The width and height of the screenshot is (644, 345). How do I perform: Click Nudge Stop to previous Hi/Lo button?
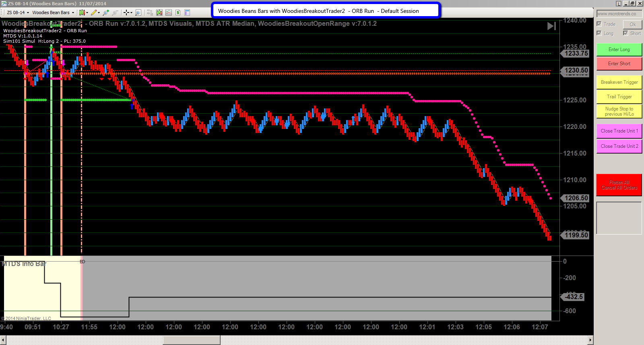(x=619, y=111)
